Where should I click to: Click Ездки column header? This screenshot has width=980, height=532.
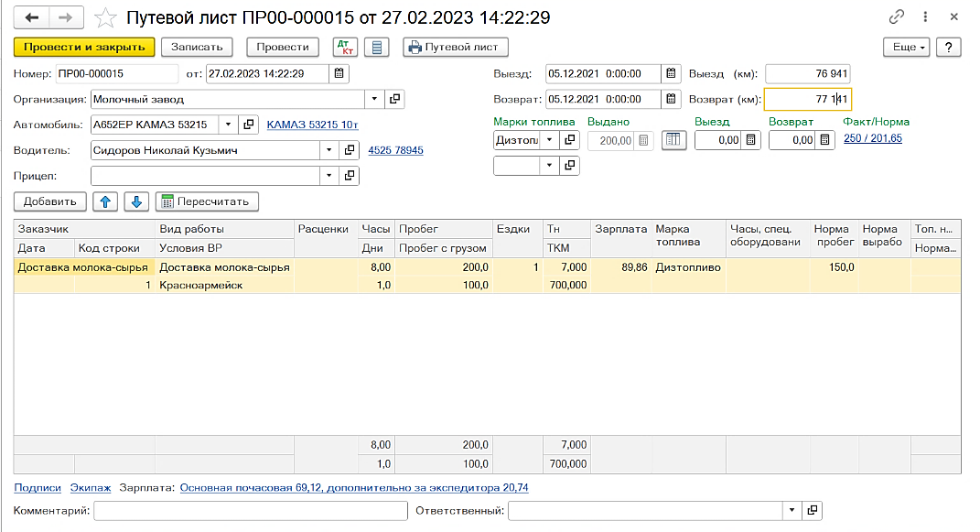tap(517, 238)
